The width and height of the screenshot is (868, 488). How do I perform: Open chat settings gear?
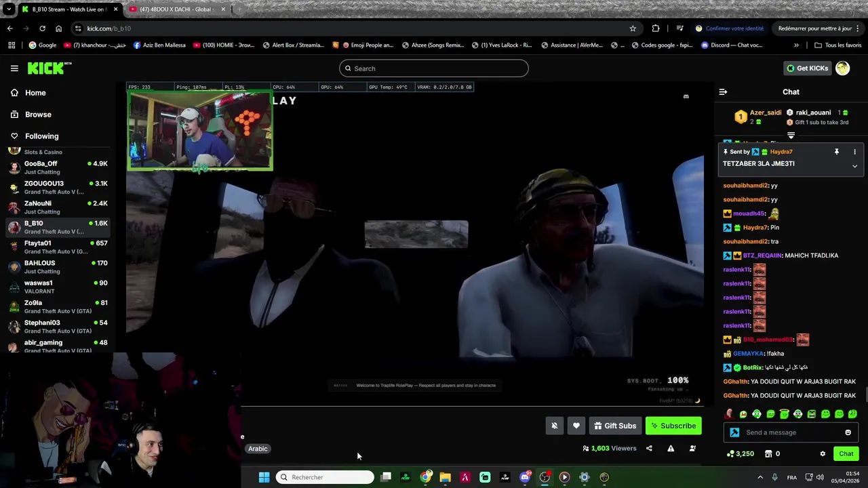pyautogui.click(x=823, y=454)
